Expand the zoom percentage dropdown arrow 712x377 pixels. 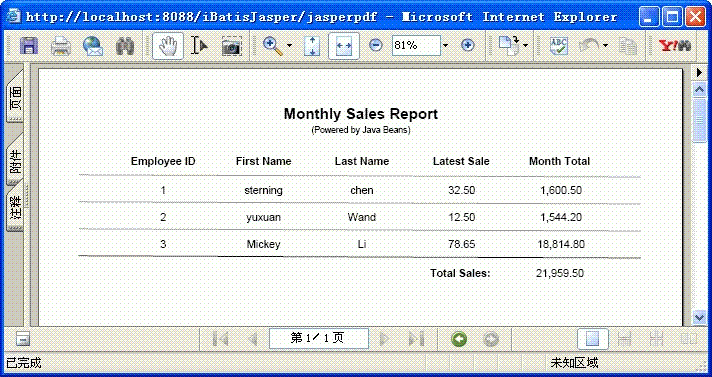tap(445, 45)
